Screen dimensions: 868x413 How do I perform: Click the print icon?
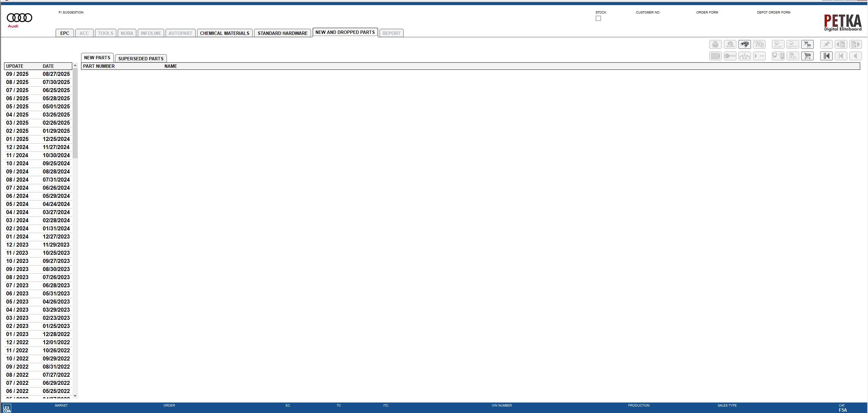(x=716, y=44)
